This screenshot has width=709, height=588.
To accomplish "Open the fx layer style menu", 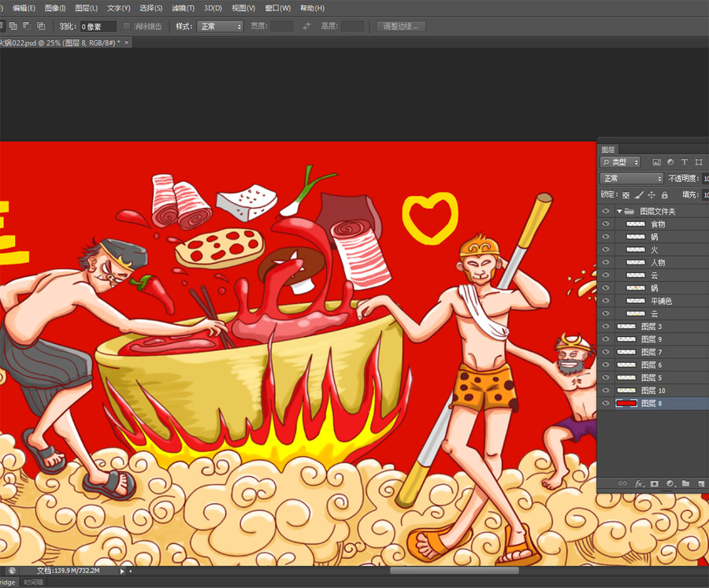I will coord(639,483).
